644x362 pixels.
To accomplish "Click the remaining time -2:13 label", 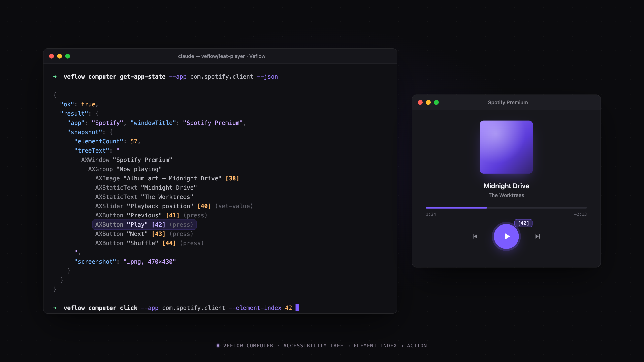I will [580, 214].
